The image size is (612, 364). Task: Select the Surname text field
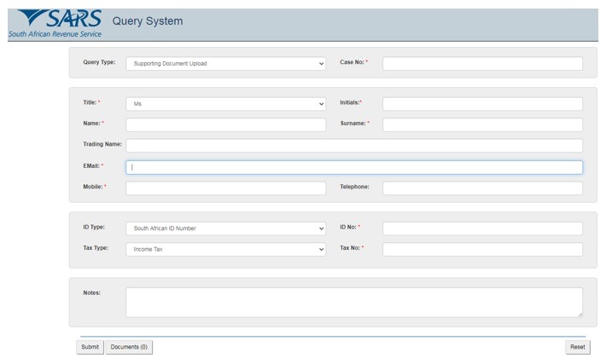482,124
